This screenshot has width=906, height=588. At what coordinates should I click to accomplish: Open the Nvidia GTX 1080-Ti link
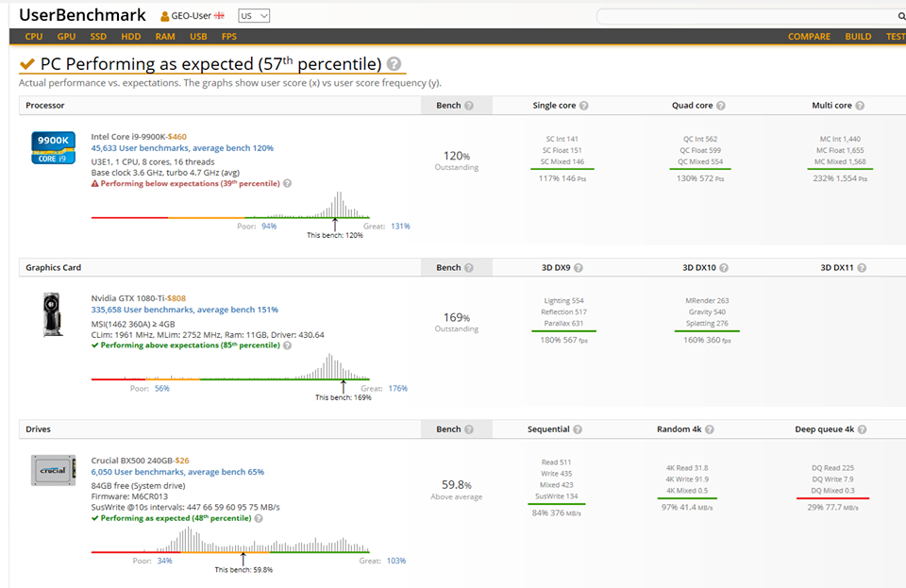128,298
